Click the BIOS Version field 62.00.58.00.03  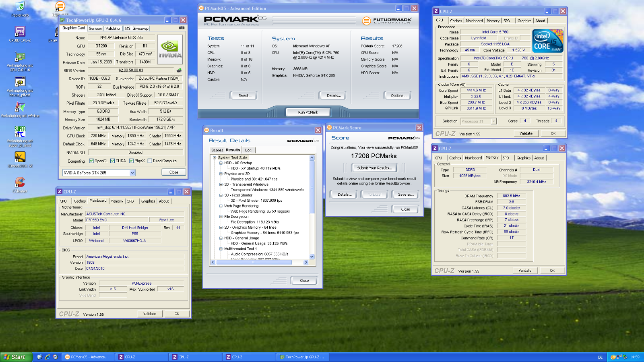tap(131, 70)
